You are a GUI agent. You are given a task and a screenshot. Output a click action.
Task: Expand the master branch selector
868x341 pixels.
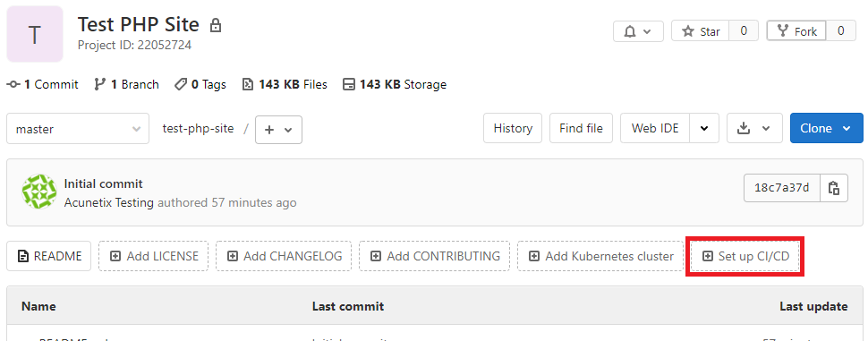78,129
